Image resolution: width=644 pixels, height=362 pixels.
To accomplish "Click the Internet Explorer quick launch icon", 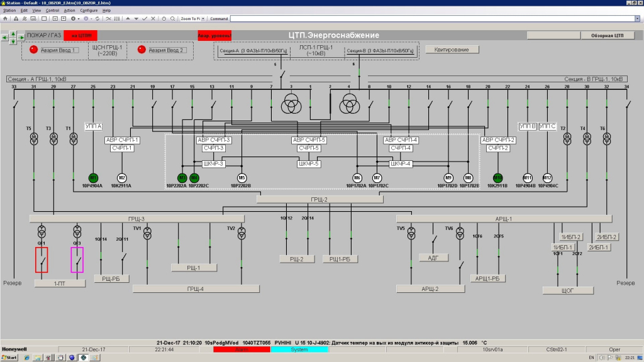I will tap(27, 358).
